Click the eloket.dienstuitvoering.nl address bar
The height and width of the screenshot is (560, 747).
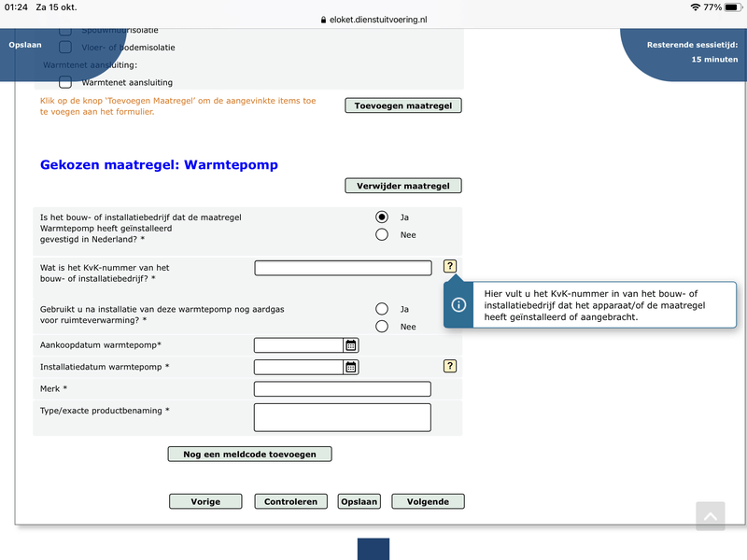[x=378, y=20]
